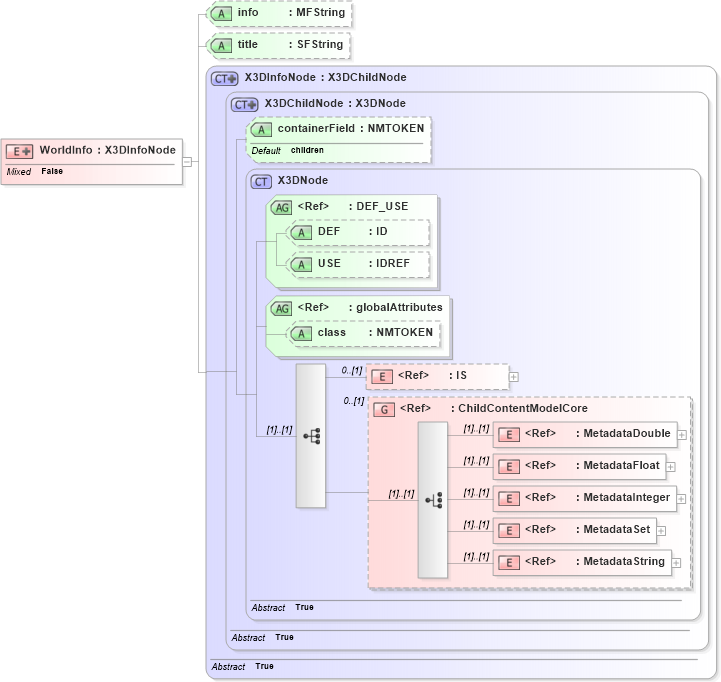
Task: Select the title : SFString label
Action: point(290,44)
